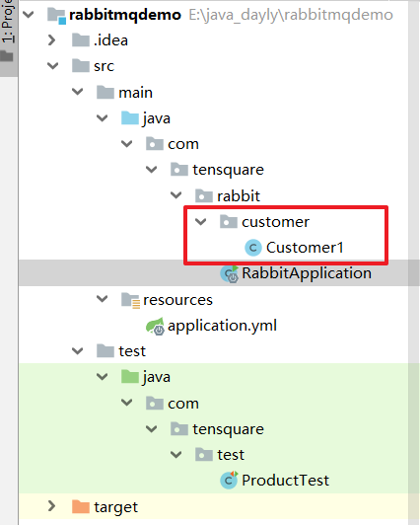The image size is (420, 525).
Task: Select the src folder name
Action: click(x=104, y=66)
